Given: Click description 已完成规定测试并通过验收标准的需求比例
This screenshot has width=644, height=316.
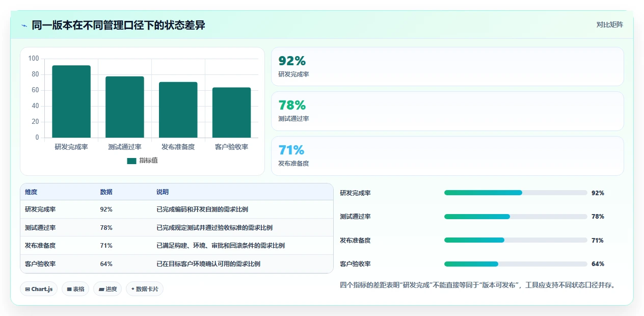Looking at the screenshot, I should click(x=214, y=228).
